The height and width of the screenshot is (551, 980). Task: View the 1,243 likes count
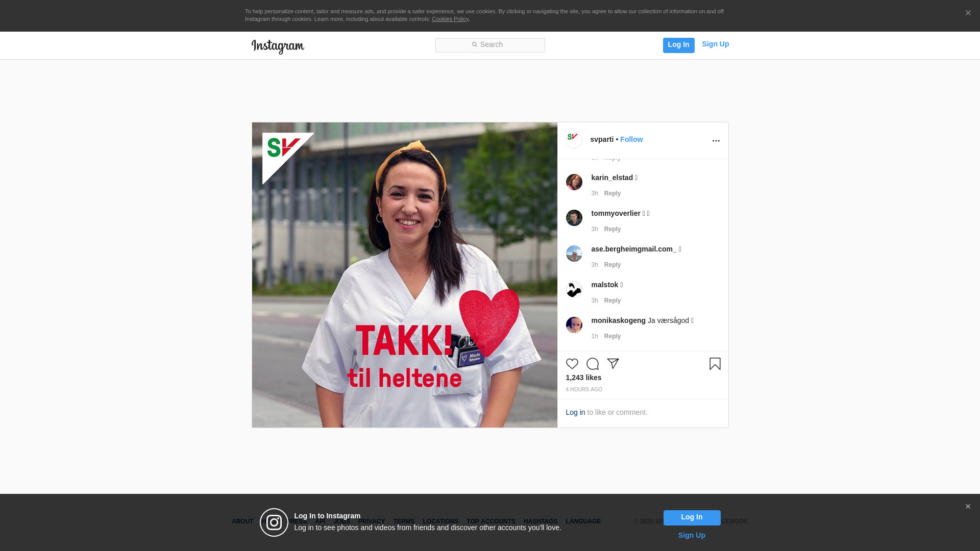click(583, 378)
